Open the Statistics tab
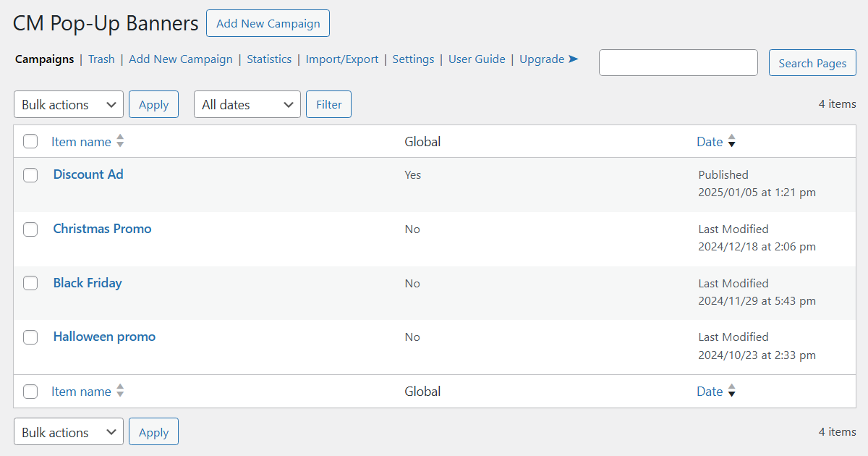868x456 pixels. pyautogui.click(x=269, y=59)
